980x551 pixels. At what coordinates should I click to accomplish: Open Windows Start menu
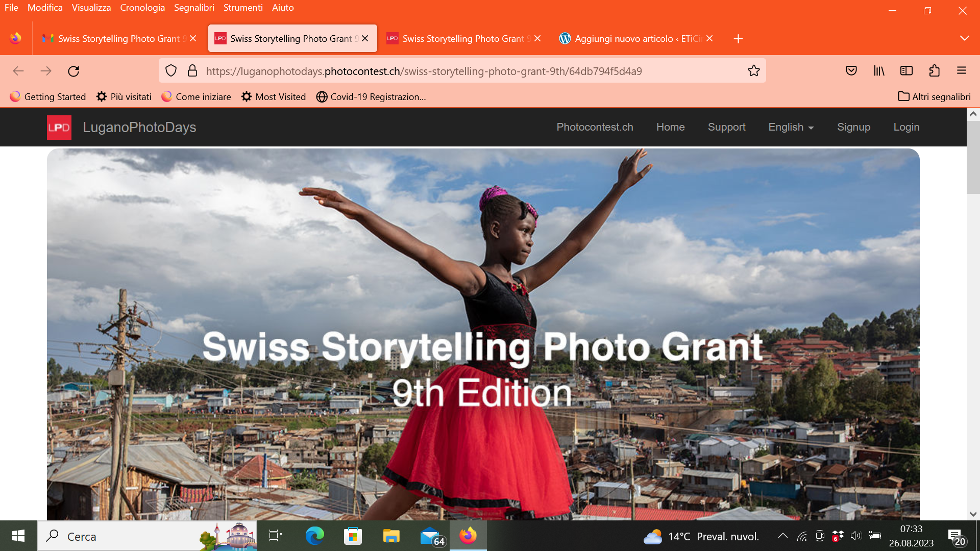18,536
